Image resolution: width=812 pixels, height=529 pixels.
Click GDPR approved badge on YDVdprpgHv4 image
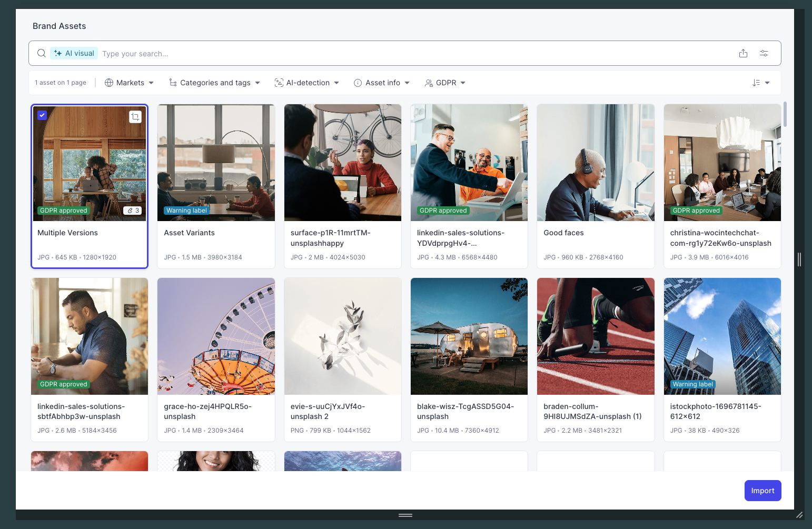point(443,211)
